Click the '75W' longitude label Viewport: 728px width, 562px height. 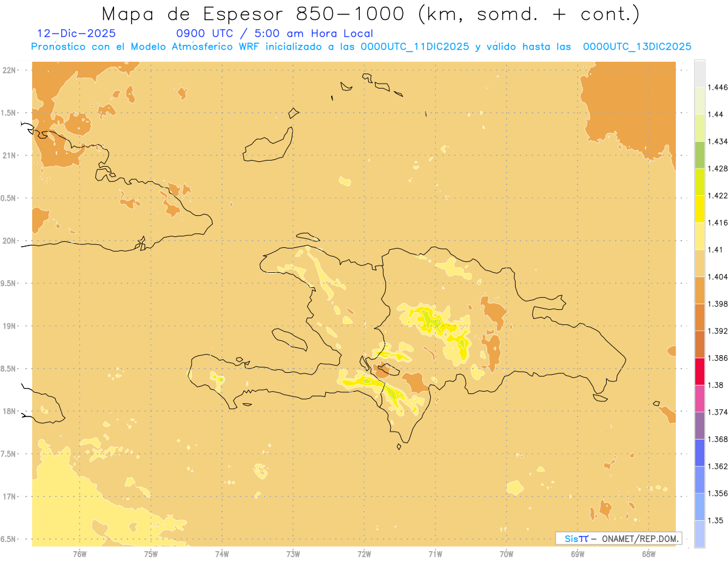coord(151,554)
